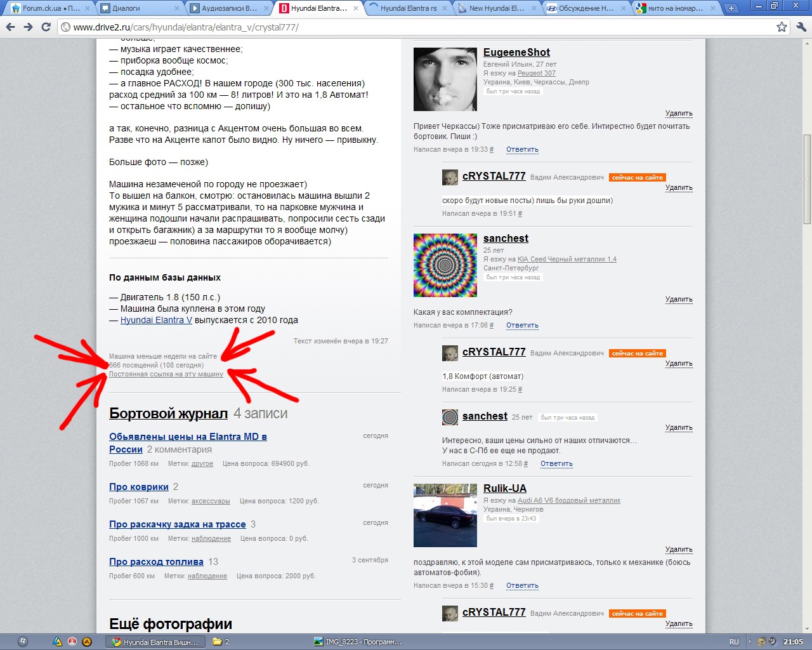Screen dimensions: 812x650
Task: Switch to the Обсуждение Н... tab
Action: click(x=586, y=8)
